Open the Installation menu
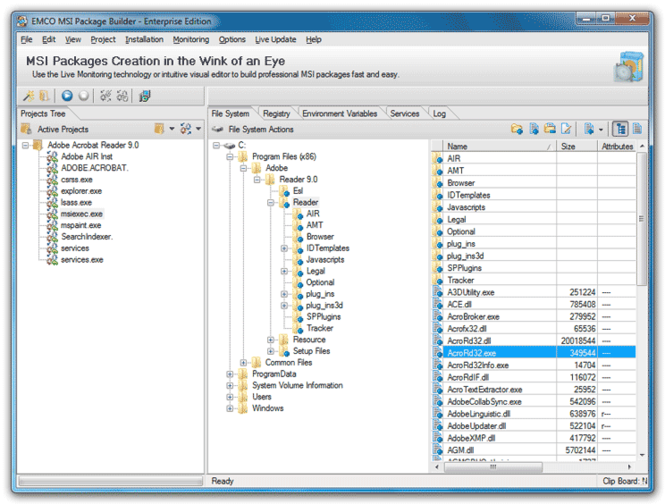The width and height of the screenshot is (665, 504). click(x=144, y=39)
